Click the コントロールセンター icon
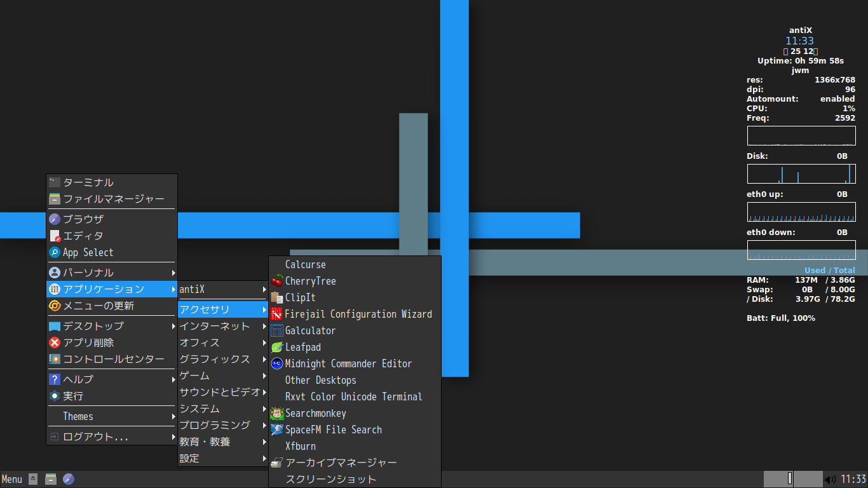Screen dimensions: 868x488 click(x=55, y=359)
